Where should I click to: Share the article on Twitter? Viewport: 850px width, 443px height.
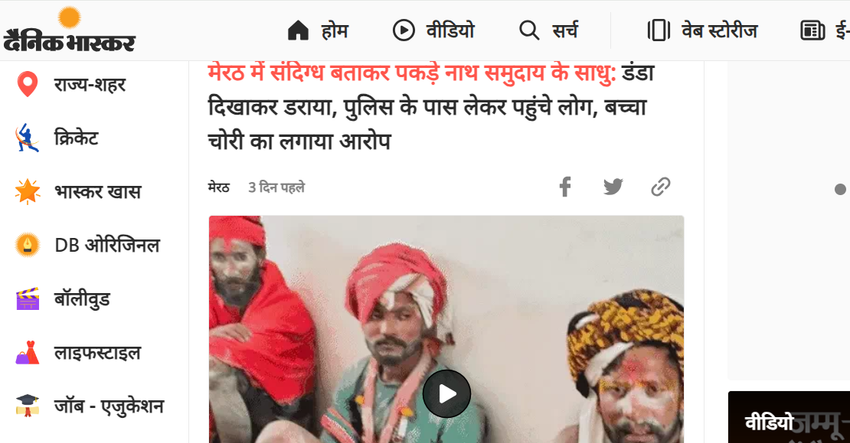coord(613,187)
